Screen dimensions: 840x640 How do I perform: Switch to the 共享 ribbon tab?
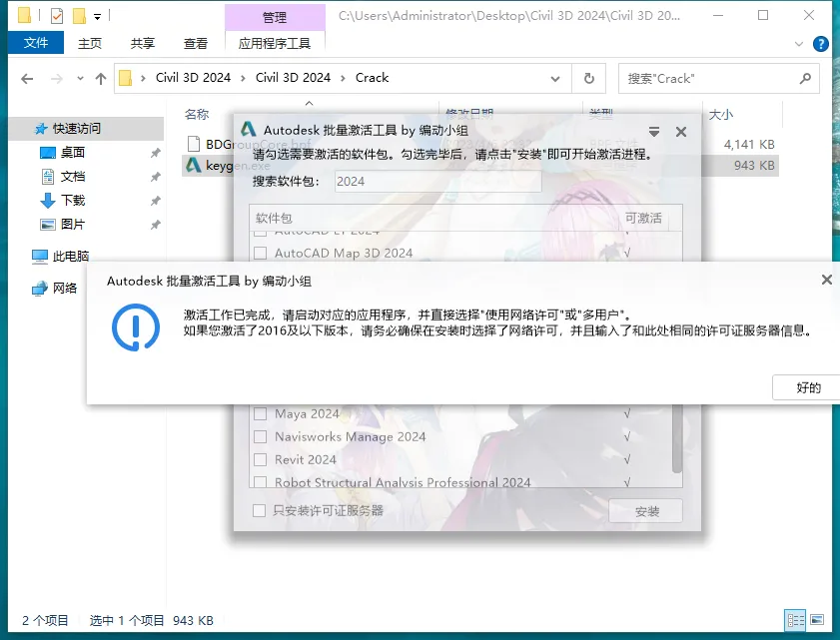(143, 43)
